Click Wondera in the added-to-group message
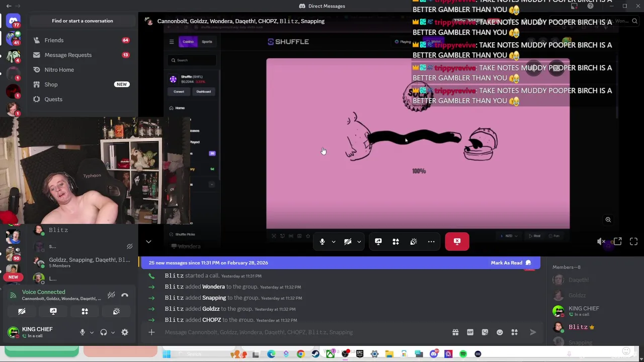 pyautogui.click(x=213, y=287)
